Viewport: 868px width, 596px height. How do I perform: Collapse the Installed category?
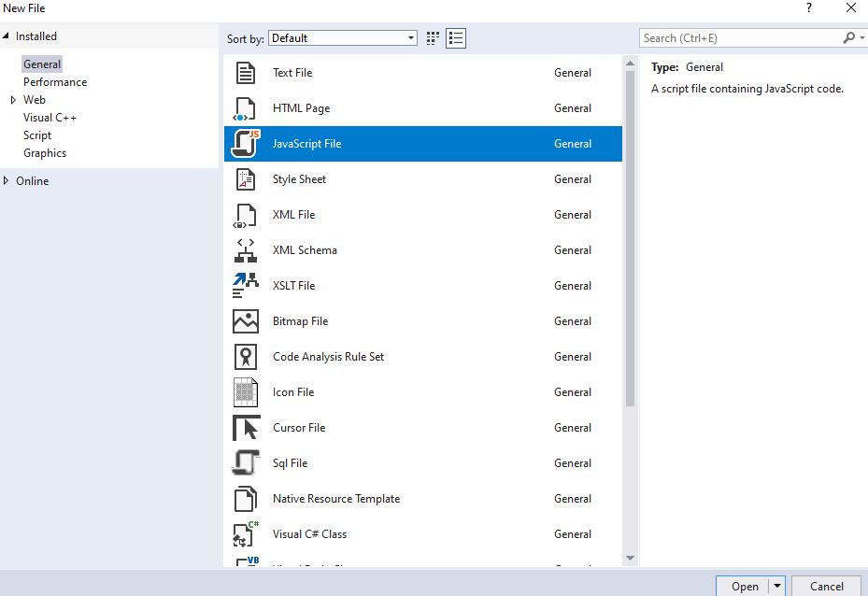coord(6,36)
